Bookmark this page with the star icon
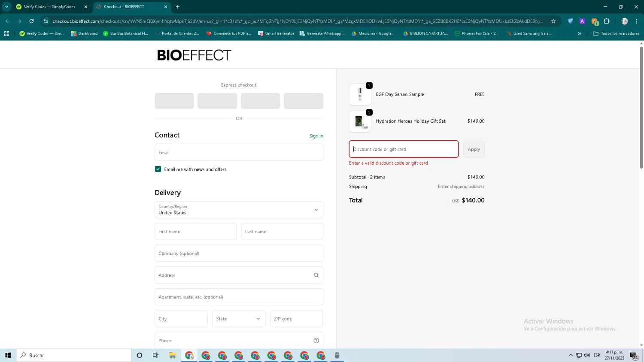Screen dimensions: 644x362 553,21
